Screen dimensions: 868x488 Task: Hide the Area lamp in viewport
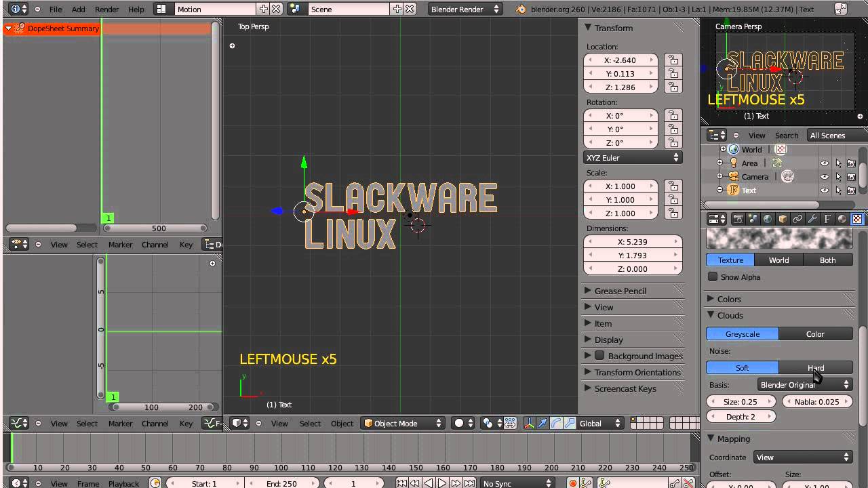coord(825,163)
